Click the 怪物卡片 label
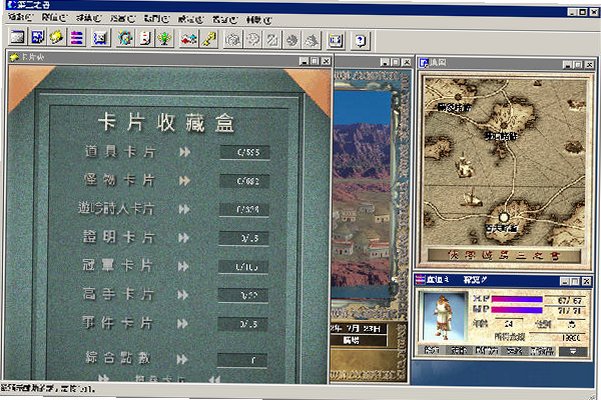Viewport: 601px width, 400px height. [119, 180]
